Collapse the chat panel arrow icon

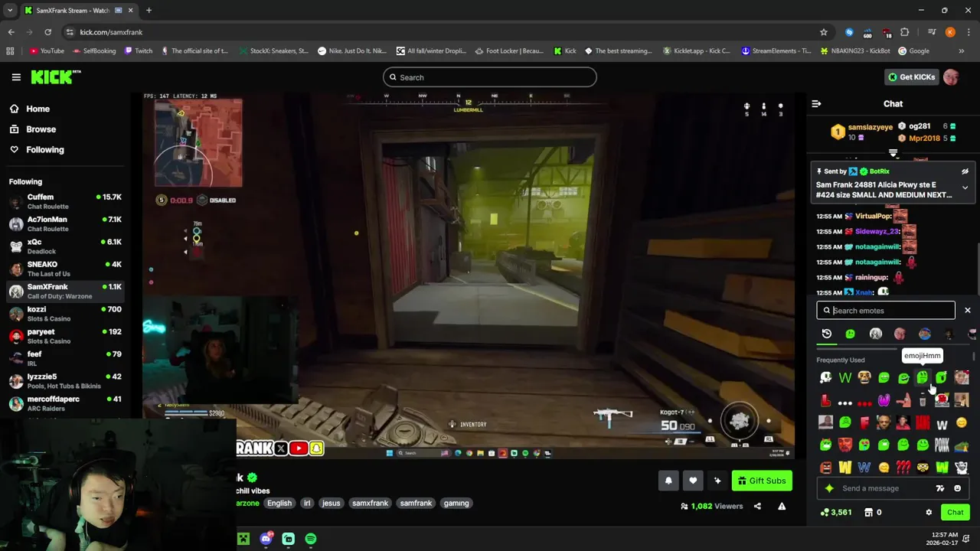coord(816,103)
